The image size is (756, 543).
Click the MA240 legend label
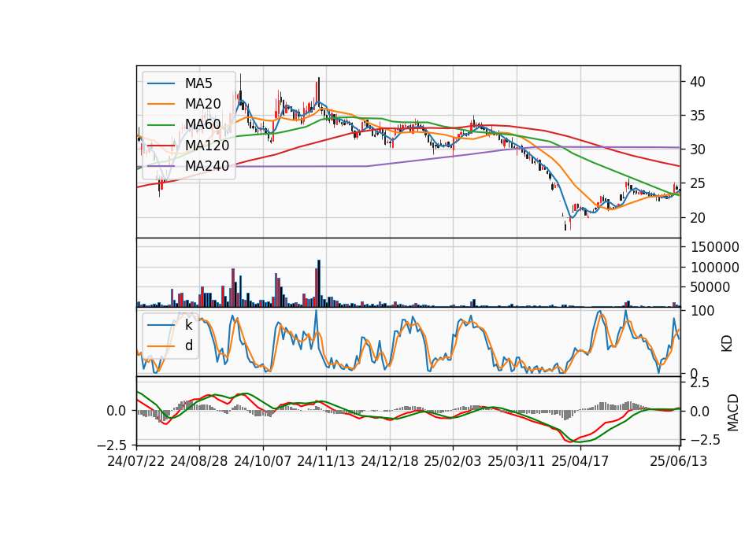[x=207, y=166]
